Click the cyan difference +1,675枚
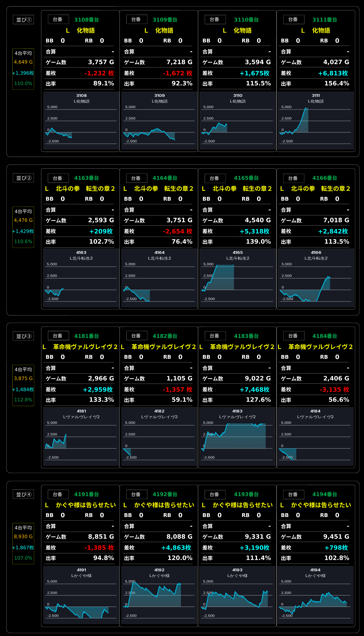Screen dimensions: 364x636 (x=255, y=73)
